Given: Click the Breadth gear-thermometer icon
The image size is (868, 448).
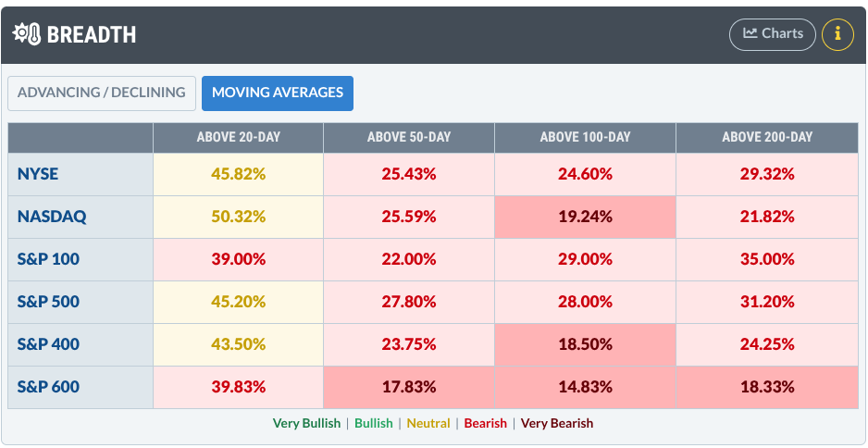Looking at the screenshot, I should 26,35.
